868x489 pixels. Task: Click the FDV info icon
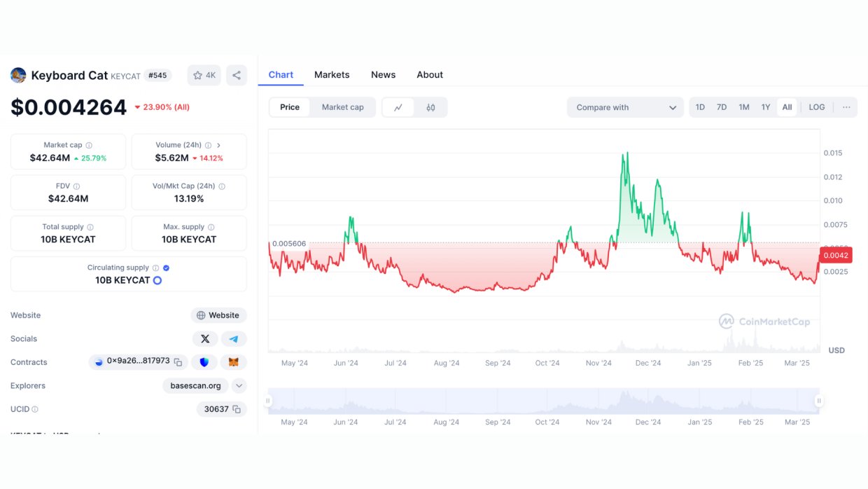(x=76, y=186)
